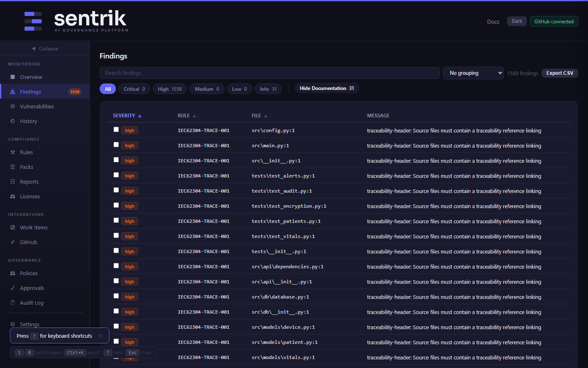The image size is (588, 368).
Task: Click the GitHub link icon in sidebar
Action: point(13,242)
